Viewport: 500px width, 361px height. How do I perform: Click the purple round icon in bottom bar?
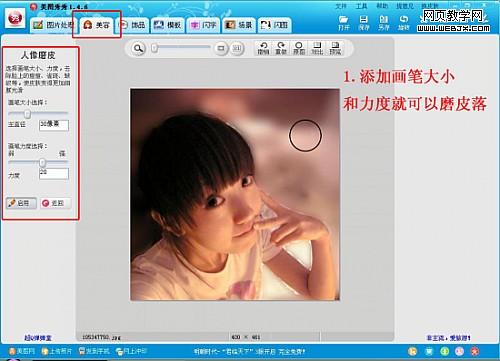[x=460, y=351]
